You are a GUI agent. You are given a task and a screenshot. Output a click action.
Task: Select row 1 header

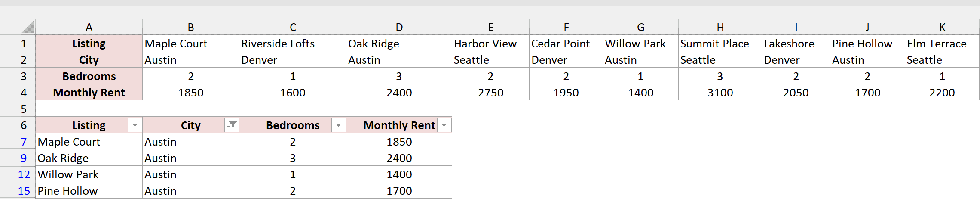click(18, 43)
